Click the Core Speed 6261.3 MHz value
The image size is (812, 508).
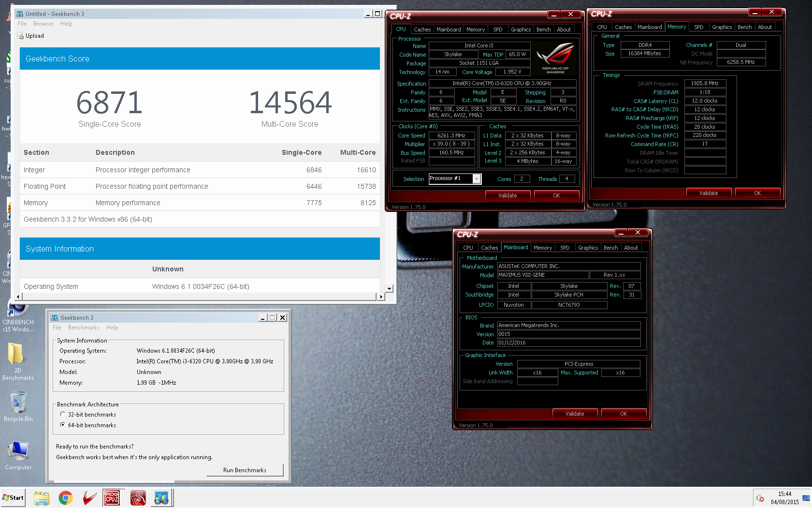(x=451, y=136)
